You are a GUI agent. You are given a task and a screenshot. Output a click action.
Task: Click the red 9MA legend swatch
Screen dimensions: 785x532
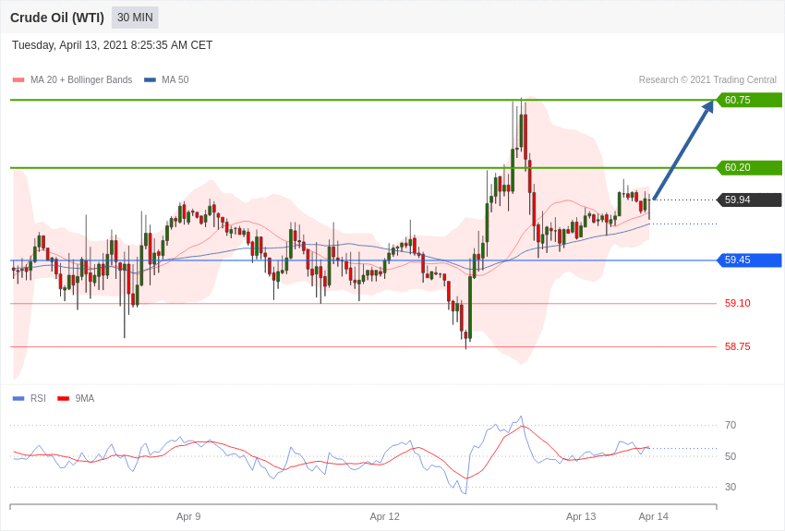63,398
